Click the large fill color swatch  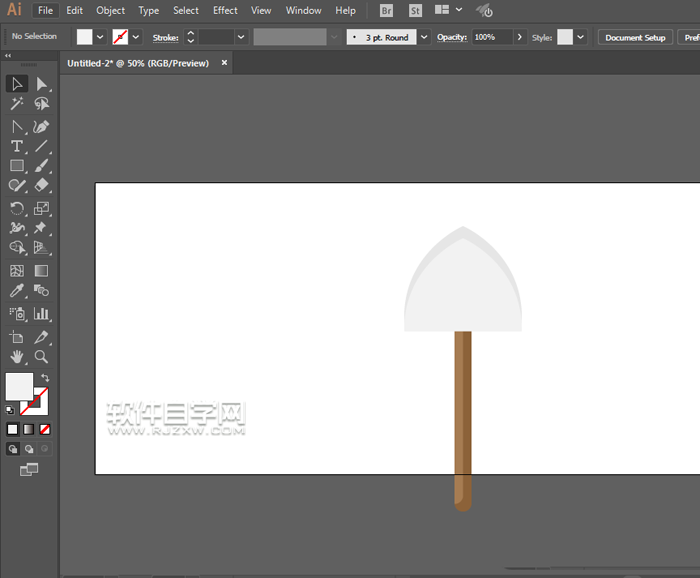(x=19, y=386)
